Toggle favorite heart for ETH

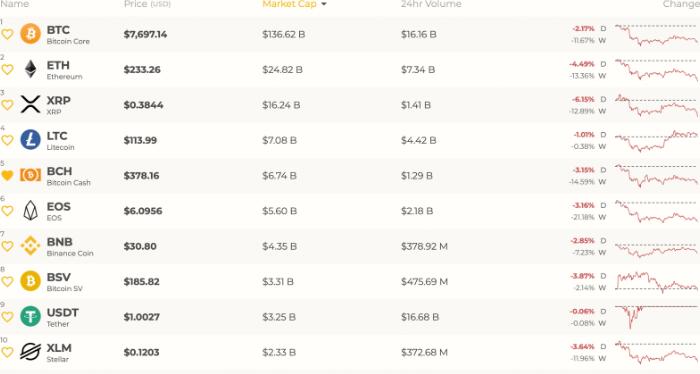point(7,70)
